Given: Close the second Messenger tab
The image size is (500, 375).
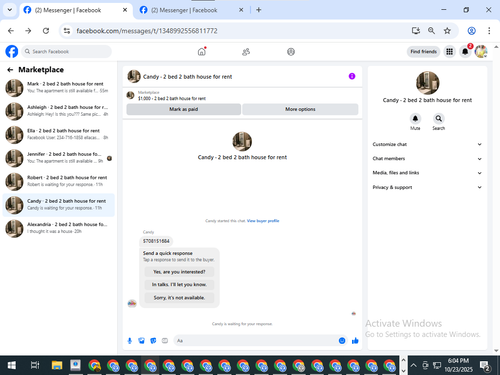Looking at the screenshot, I should (x=241, y=10).
